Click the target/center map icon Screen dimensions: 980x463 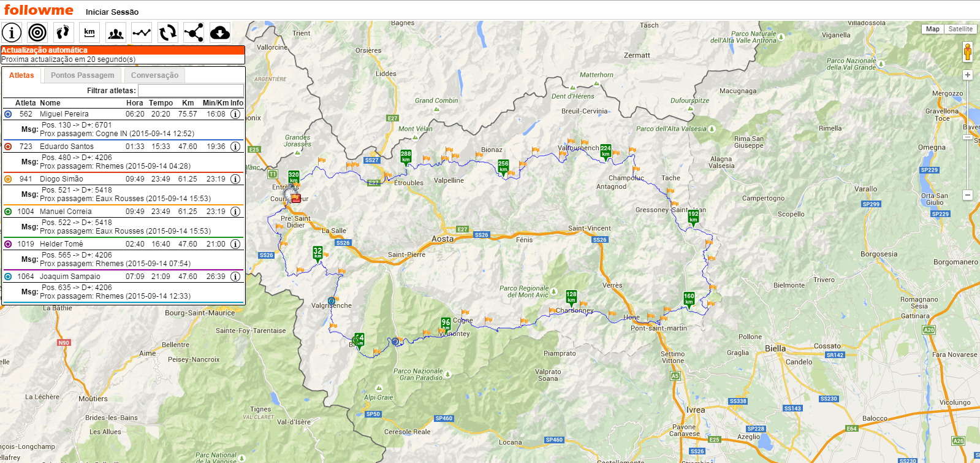(37, 33)
